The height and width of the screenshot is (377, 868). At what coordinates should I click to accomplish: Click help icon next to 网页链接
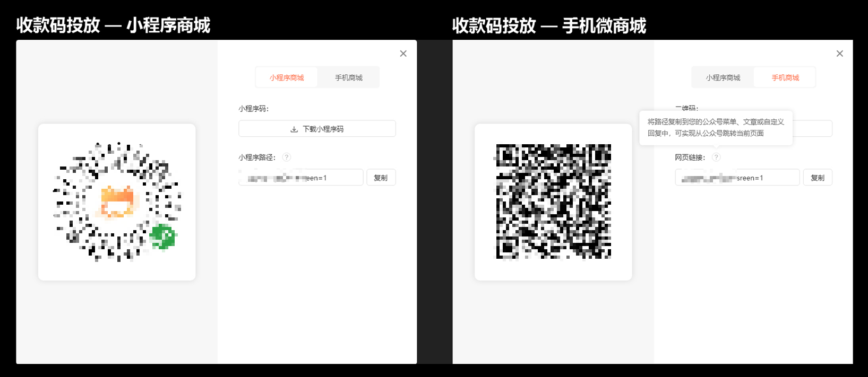click(x=716, y=157)
